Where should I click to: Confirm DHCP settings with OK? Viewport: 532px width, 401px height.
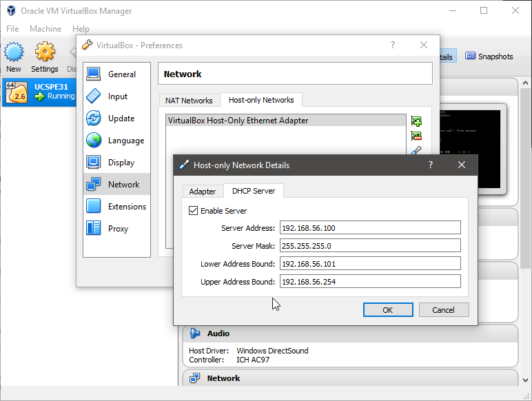click(388, 310)
